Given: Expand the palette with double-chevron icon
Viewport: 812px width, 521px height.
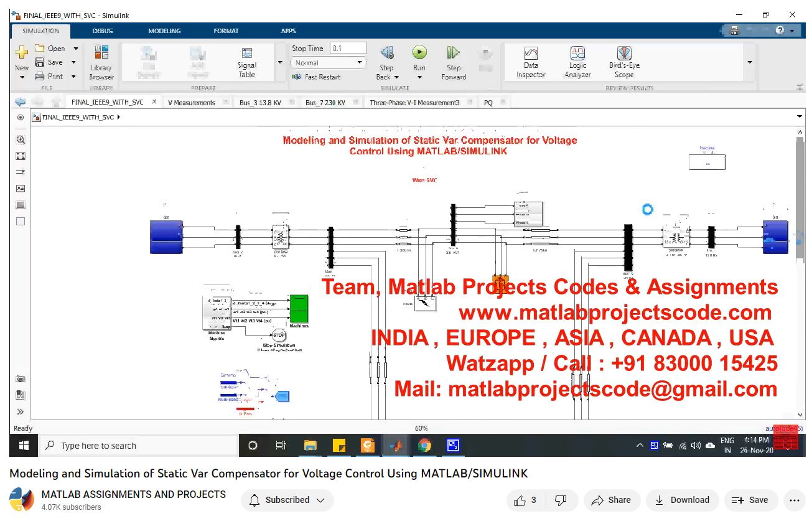Looking at the screenshot, I should click(21, 411).
